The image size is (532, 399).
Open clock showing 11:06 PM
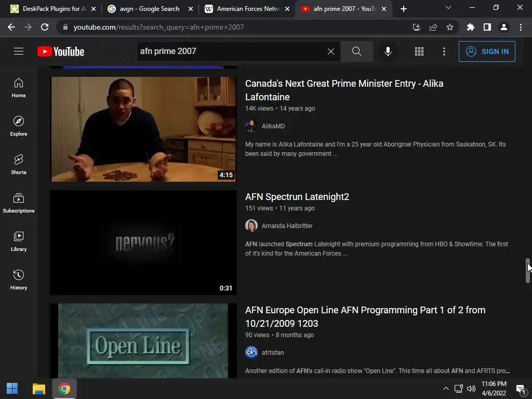pyautogui.click(x=494, y=389)
